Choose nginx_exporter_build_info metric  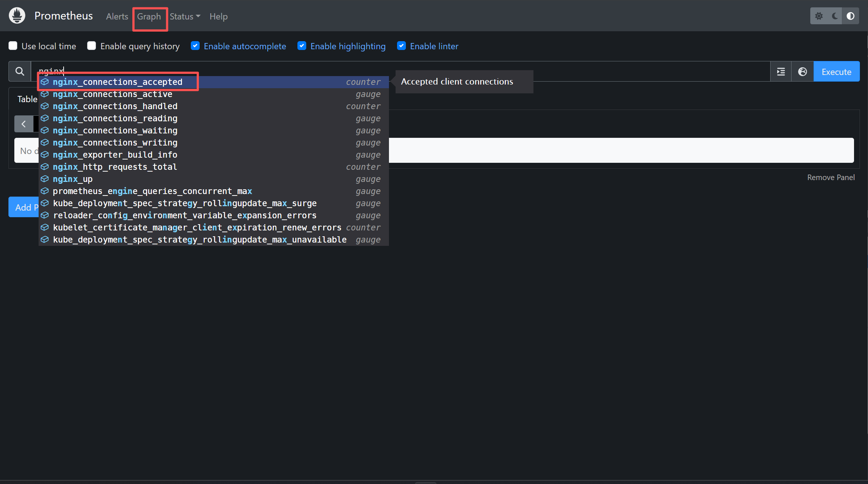coord(214,155)
